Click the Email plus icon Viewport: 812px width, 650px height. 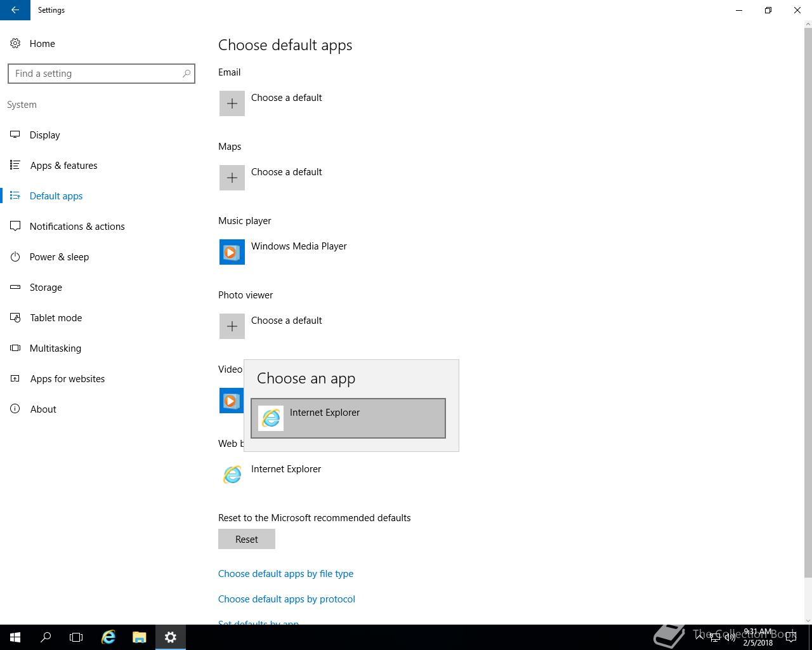tap(232, 103)
